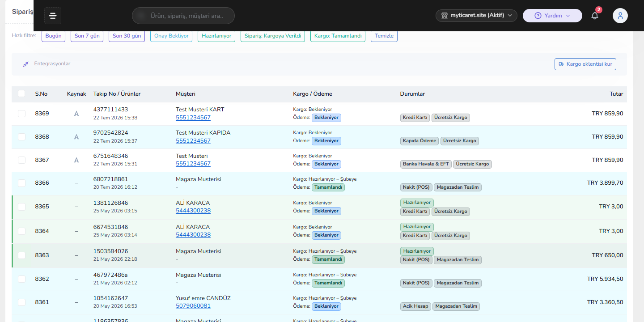644x322 pixels.
Task: Filter by Kargo: Tamamlandı
Action: click(x=338, y=36)
